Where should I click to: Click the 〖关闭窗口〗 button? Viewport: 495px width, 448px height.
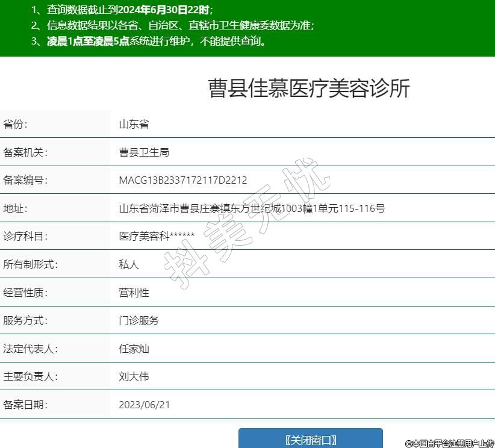(310, 439)
